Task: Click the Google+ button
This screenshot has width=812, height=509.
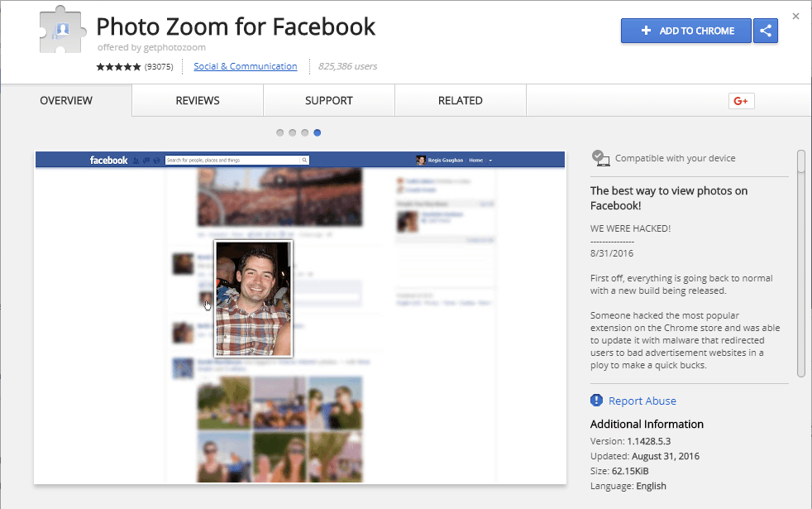Action: pyautogui.click(x=741, y=100)
